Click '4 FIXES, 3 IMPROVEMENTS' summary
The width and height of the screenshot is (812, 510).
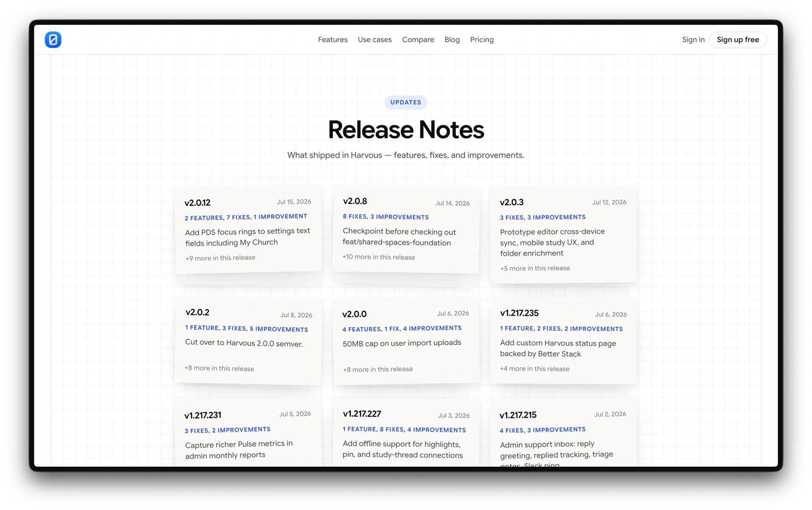(543, 430)
